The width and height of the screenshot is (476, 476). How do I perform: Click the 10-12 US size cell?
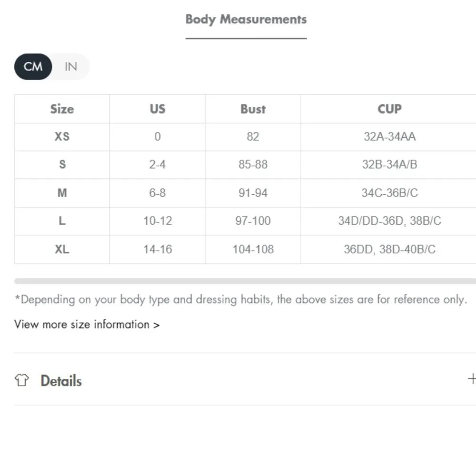click(x=158, y=221)
